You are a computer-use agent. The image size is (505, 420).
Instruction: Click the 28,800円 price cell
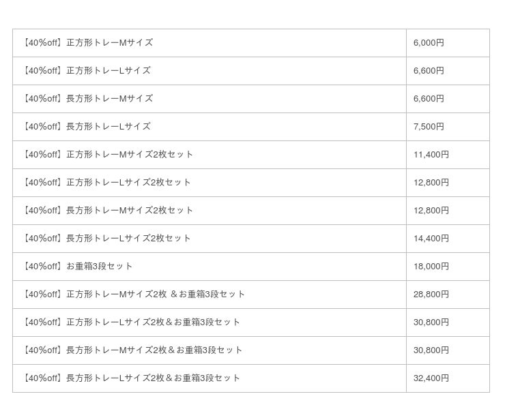[x=448, y=295]
